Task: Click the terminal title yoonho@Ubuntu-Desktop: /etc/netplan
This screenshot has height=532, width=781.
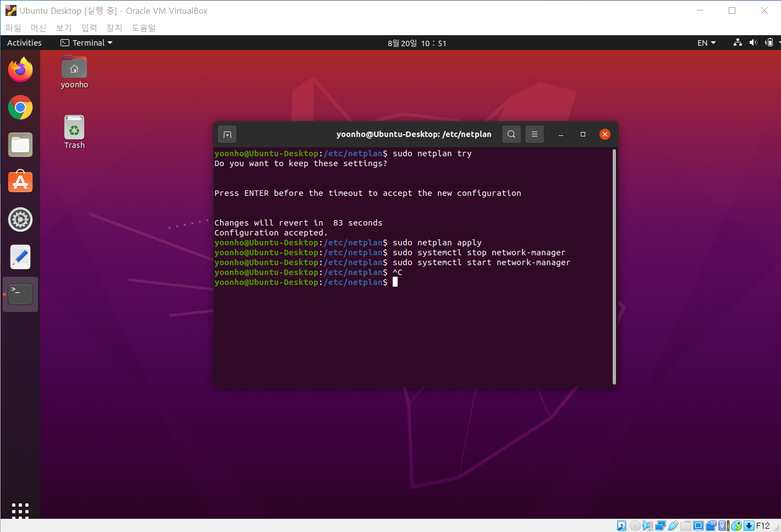Action: tap(414, 134)
